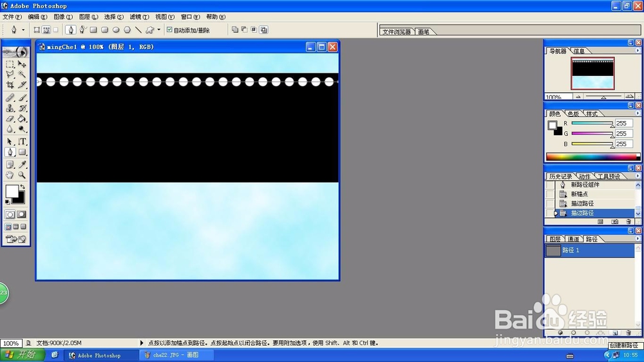Select the Path Selection arrow tool
The height and width of the screenshot is (362, 644).
(x=10, y=142)
